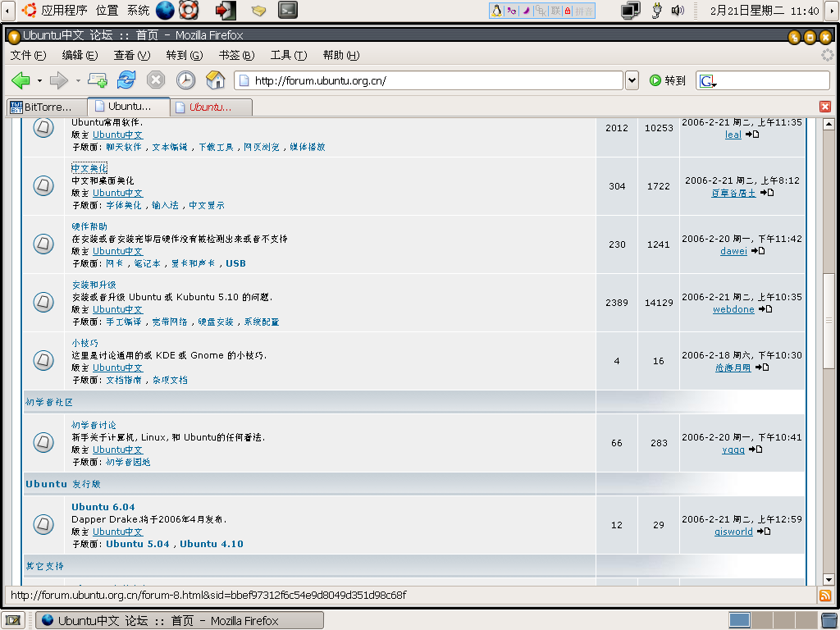840x630 pixels.
Task: Open the 编辑 edit menu
Action: (80, 55)
